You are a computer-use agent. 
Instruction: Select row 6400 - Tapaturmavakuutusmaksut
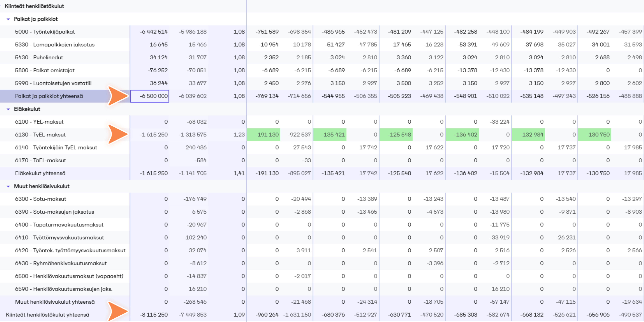pos(322,225)
